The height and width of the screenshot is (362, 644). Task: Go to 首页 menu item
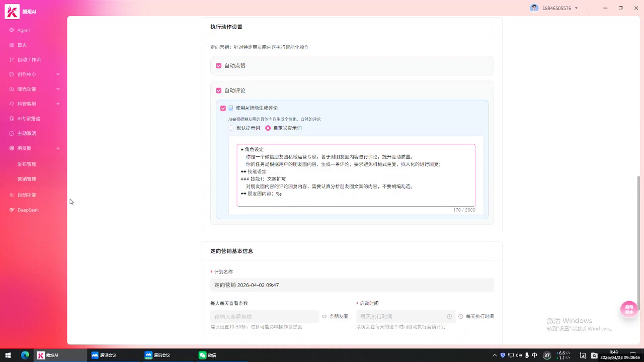pyautogui.click(x=22, y=45)
